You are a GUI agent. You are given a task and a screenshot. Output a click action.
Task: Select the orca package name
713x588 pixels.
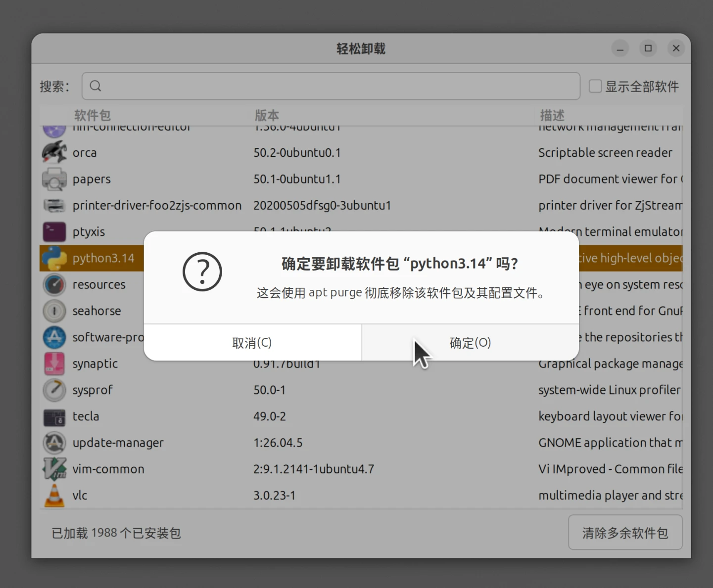coord(85,153)
